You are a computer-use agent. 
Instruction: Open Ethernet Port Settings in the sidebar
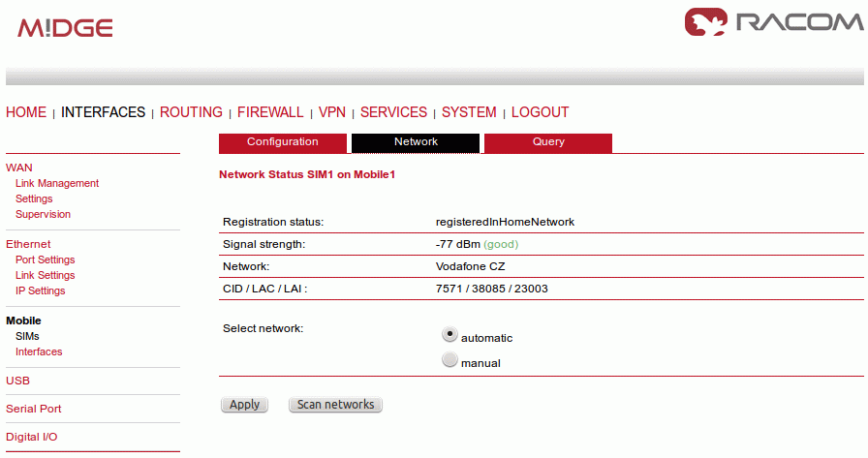coord(45,260)
